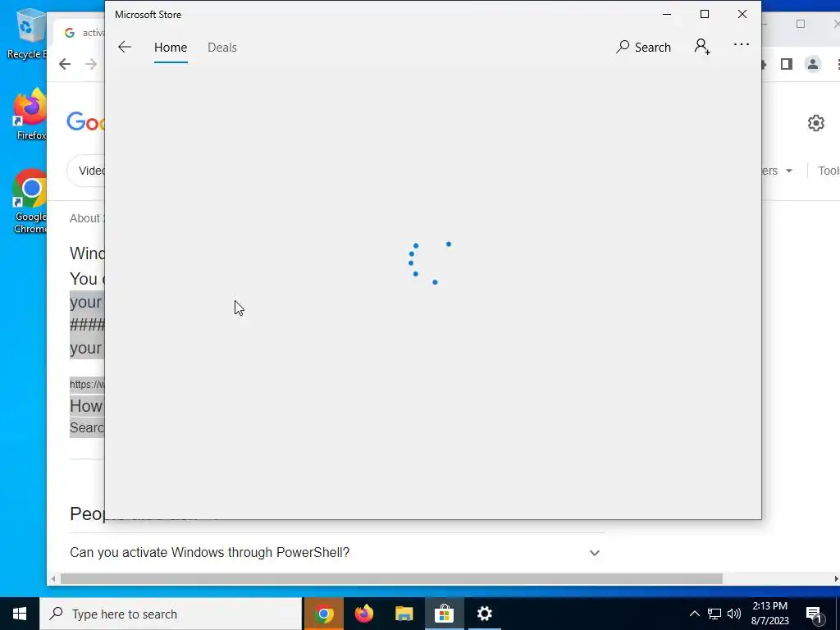Open File Explorer from the taskbar
The width and height of the screenshot is (840, 630).
[x=404, y=614]
